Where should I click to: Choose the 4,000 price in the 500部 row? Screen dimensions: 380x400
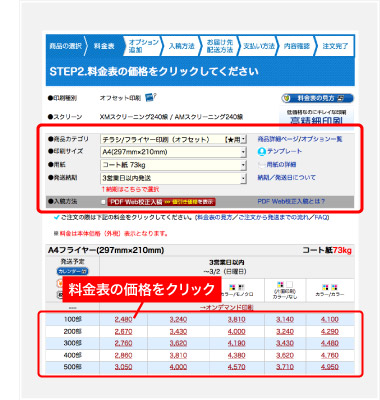(178, 367)
